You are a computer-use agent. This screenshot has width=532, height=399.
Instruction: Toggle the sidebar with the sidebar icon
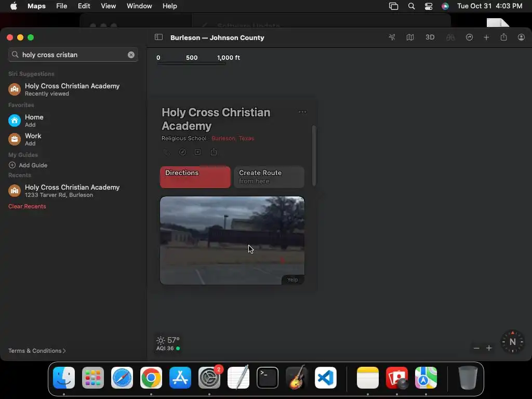pos(158,37)
